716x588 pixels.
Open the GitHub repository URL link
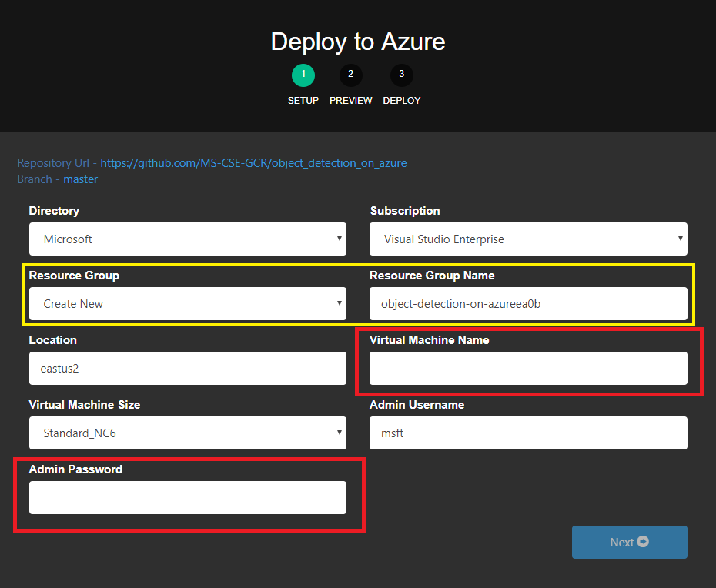(253, 163)
